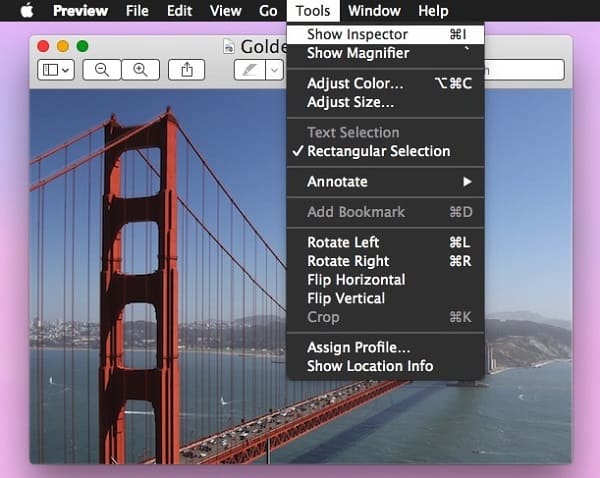The width and height of the screenshot is (600, 478).
Task: Open the sidebar view options button
Action: tap(55, 69)
